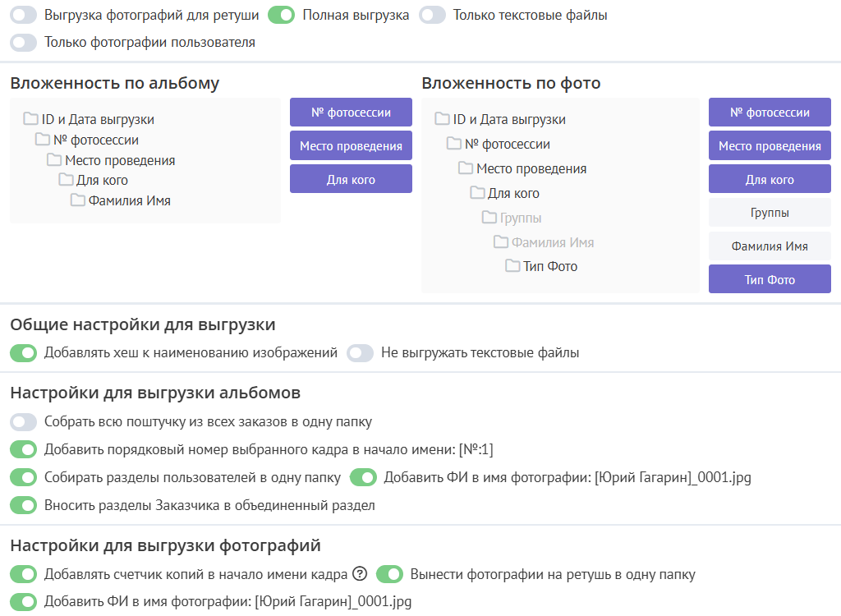Switch on 'Не выгружать текстовые файлы'
This screenshot has width=841, height=616.
(361, 353)
